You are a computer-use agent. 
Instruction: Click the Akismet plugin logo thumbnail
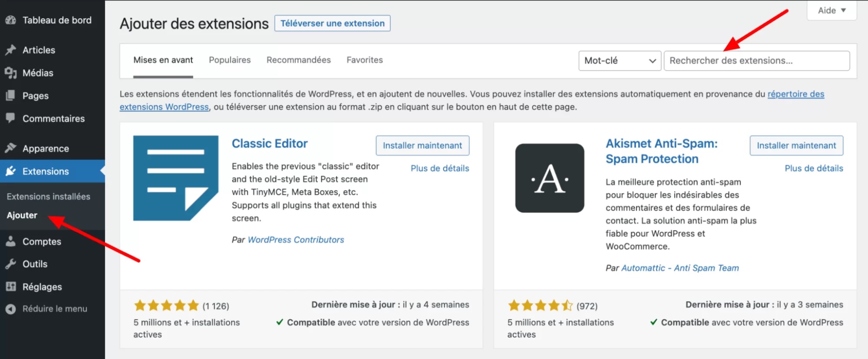pyautogui.click(x=550, y=178)
